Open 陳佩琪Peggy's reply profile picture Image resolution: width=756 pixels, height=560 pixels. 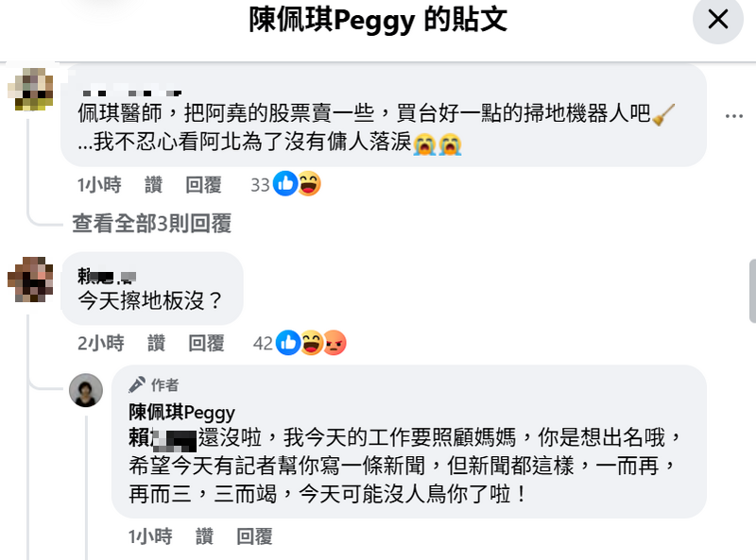(86, 390)
